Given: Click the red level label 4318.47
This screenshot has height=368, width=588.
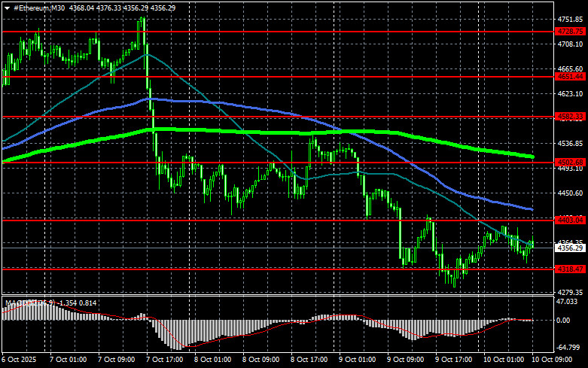Looking at the screenshot, I should [x=570, y=269].
